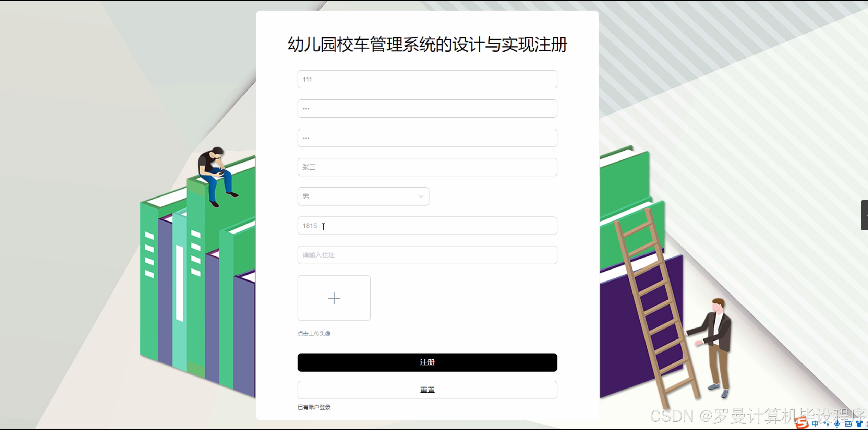
Task: Click the 点击上传头像 upload hint text
Action: coord(314,333)
